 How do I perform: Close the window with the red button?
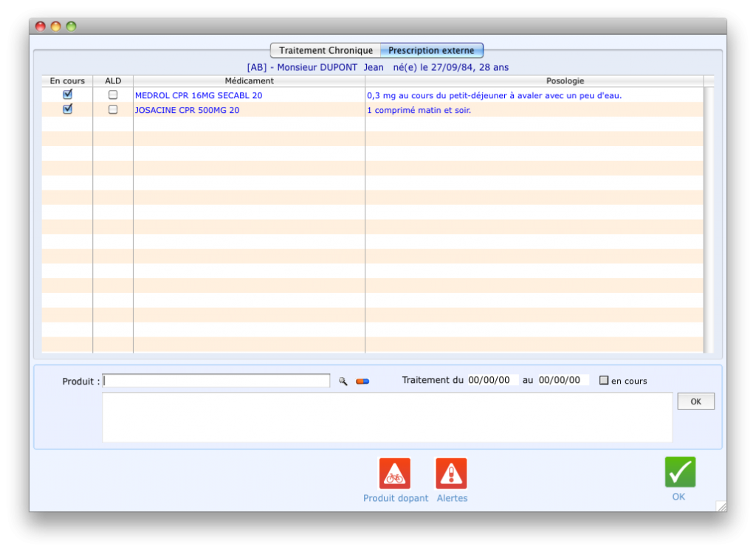41,27
